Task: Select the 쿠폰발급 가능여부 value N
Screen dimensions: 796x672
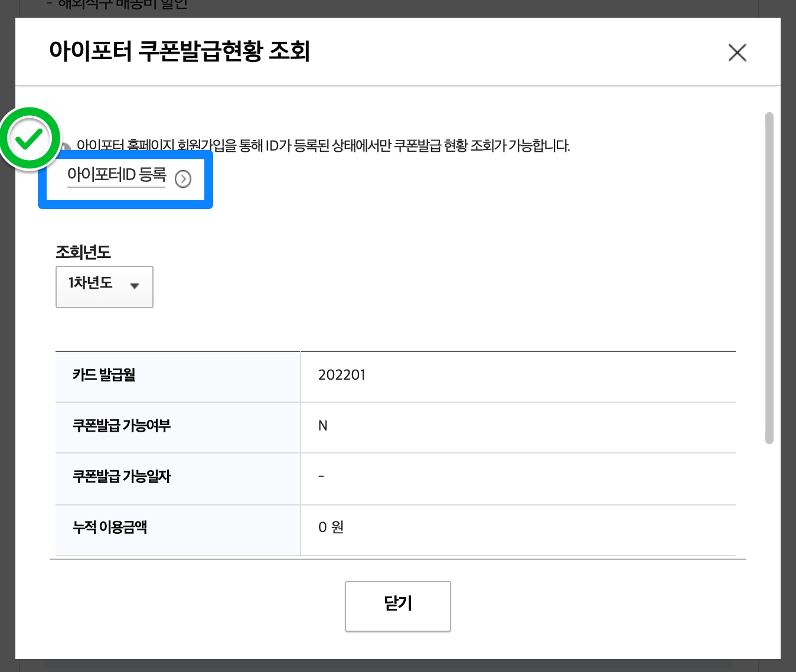Action: tap(323, 426)
